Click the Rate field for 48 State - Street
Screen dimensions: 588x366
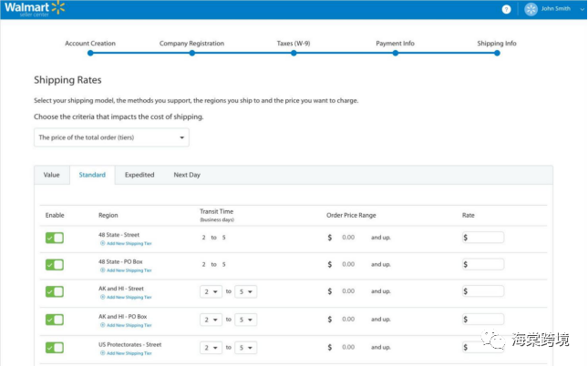click(x=483, y=238)
